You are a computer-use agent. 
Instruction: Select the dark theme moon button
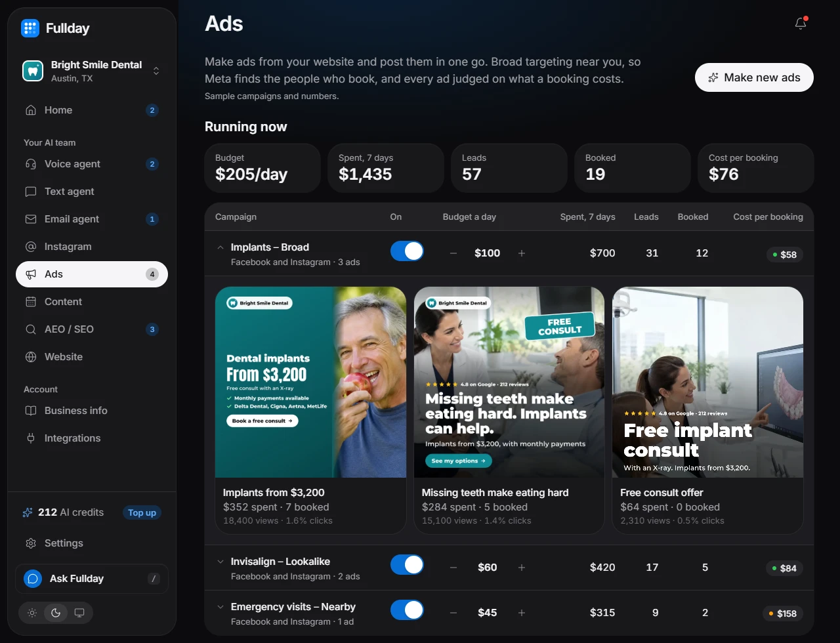click(56, 613)
